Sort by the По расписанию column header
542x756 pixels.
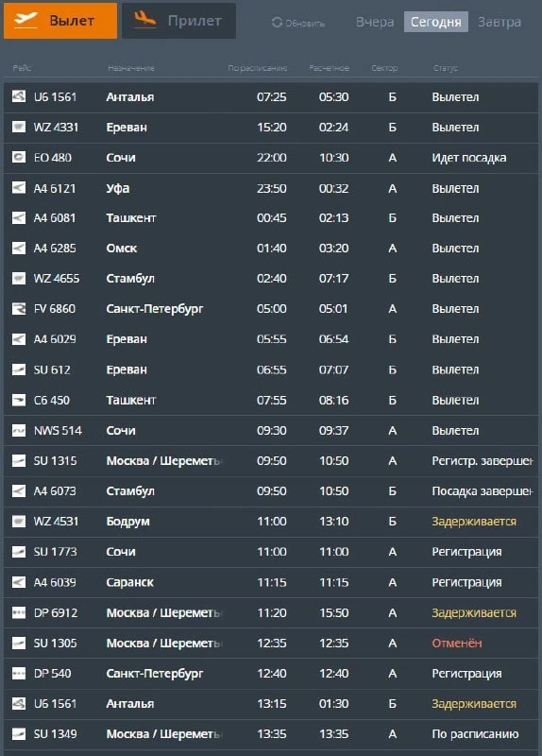click(257, 68)
